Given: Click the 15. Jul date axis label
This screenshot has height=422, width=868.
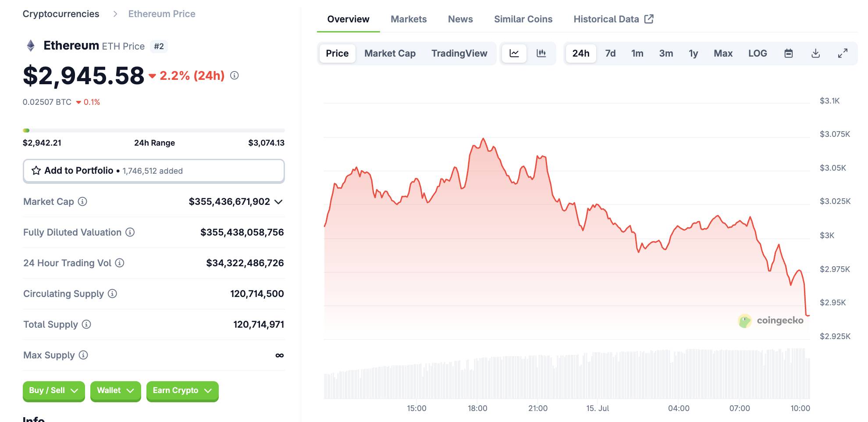Looking at the screenshot, I should 598,408.
